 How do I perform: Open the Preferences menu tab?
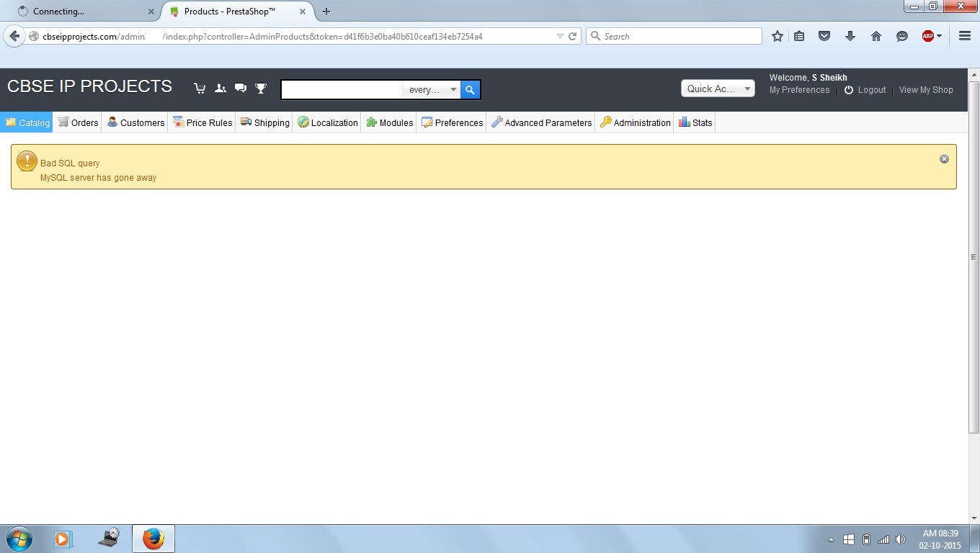452,122
